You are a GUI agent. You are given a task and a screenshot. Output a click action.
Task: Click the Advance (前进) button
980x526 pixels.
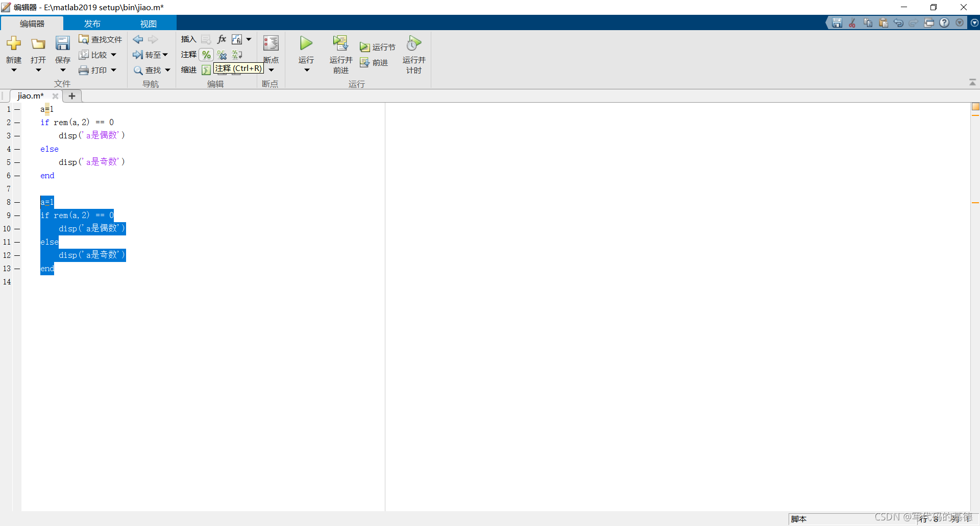pyautogui.click(x=374, y=62)
